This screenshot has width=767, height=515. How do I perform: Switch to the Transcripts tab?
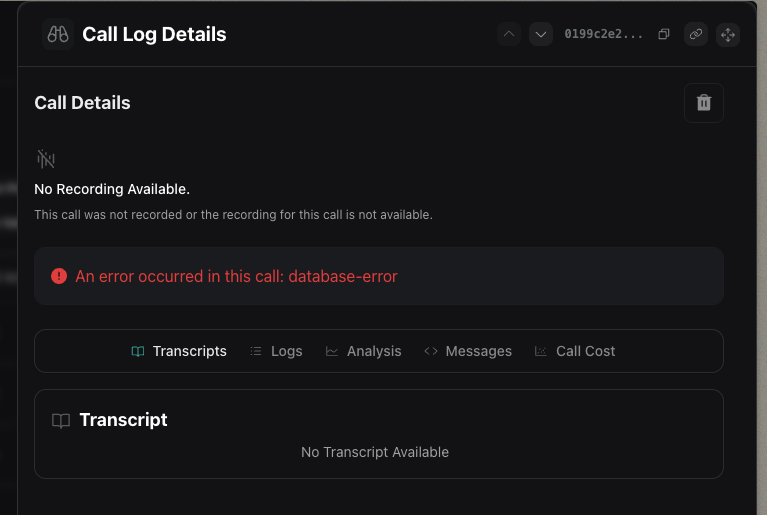pos(179,351)
